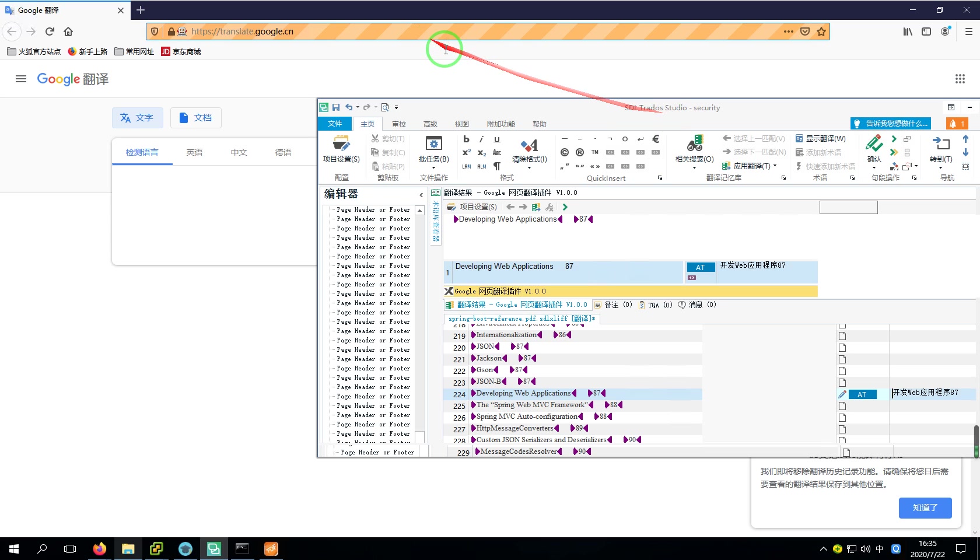Toggle small caps formatting (Abc) in ribbon

(x=497, y=152)
